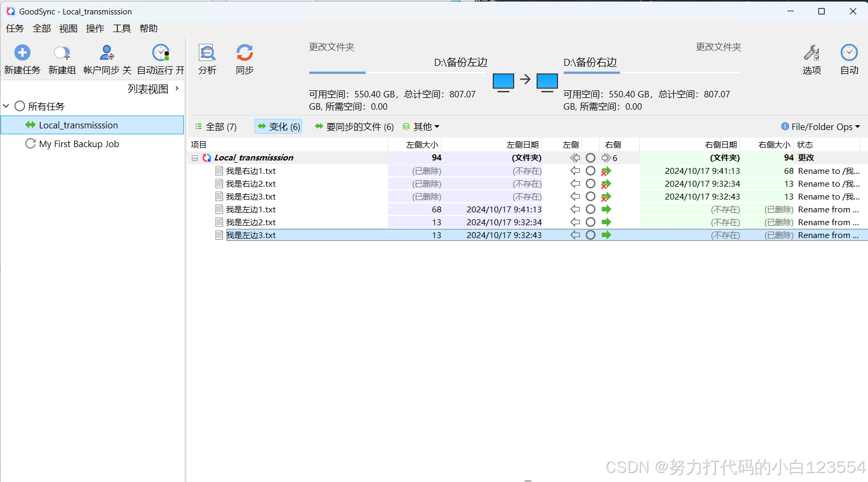Toggle auto-run (自动运行) clock icon
The width and height of the screenshot is (868, 482).
(x=161, y=52)
